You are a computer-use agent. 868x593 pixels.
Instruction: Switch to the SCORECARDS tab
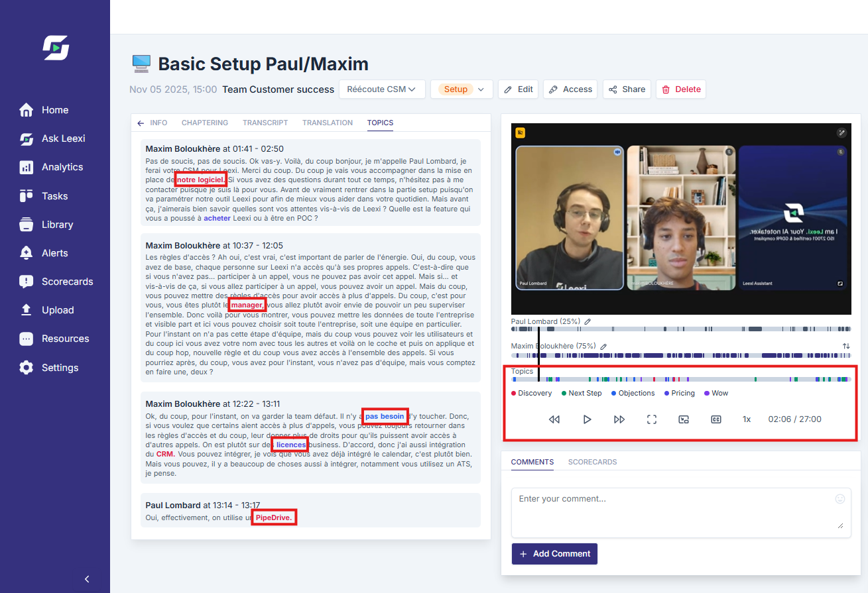coord(593,462)
